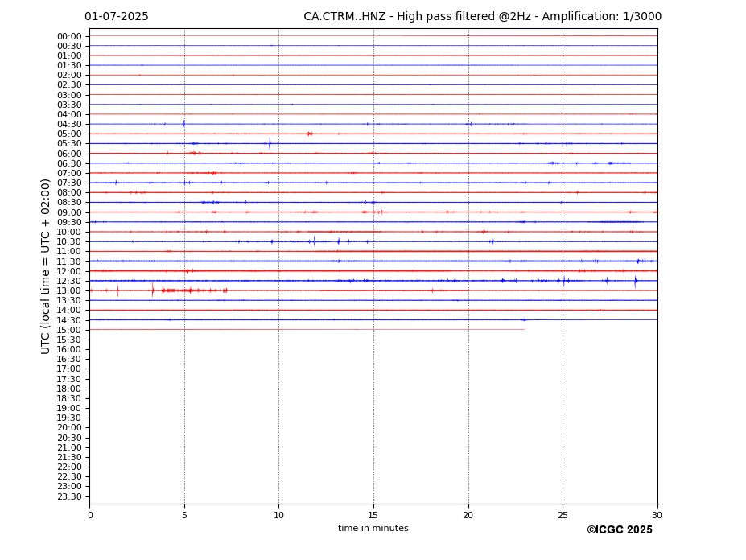Viewport: 746px width, 560px height.
Task: Click the red burst near 11.5 minutes in 05:00 trace
Action: pyautogui.click(x=310, y=134)
